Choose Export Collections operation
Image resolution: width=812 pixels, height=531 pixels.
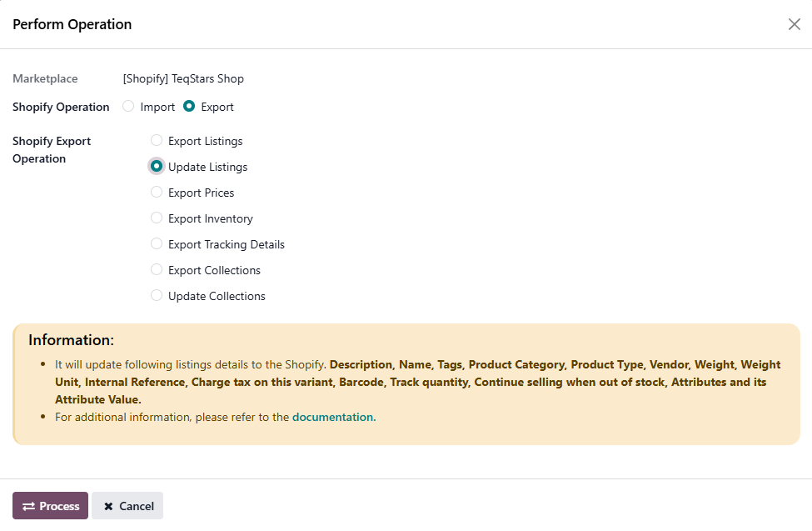(x=157, y=269)
